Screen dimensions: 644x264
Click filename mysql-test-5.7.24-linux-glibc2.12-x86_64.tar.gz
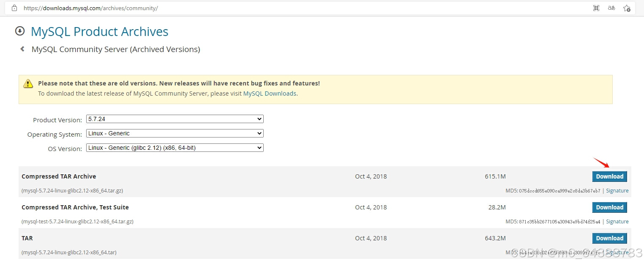(x=77, y=222)
